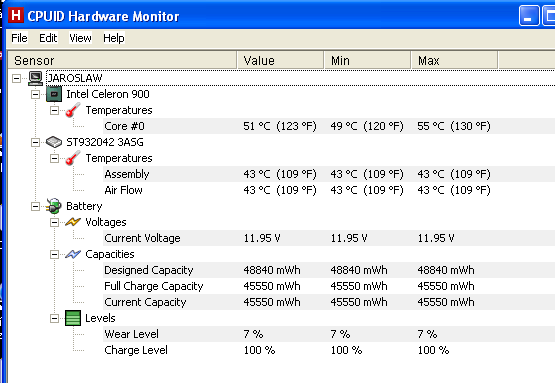This screenshot has width=555, height=383.
Task: Click the green Levels icon
Action: pyautogui.click(x=73, y=318)
